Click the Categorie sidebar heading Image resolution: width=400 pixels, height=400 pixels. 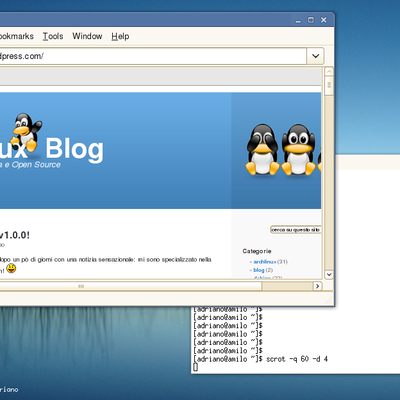click(257, 251)
